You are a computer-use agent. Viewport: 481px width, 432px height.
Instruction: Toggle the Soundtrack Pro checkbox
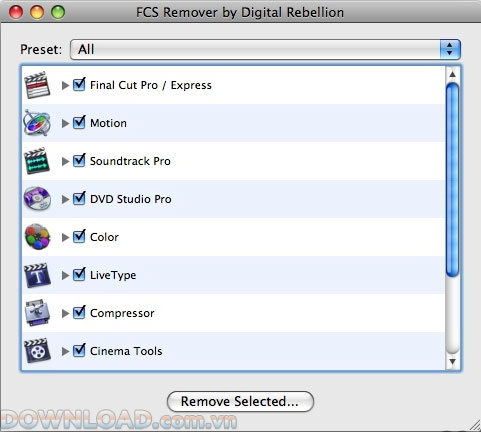tap(79, 160)
